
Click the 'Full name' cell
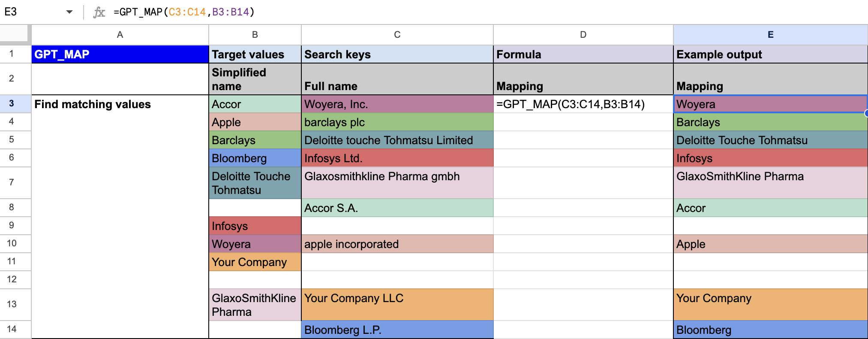click(397, 79)
